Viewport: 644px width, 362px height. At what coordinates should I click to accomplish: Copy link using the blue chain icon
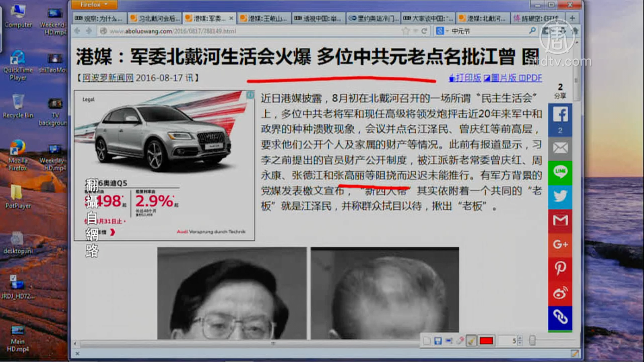point(560,317)
